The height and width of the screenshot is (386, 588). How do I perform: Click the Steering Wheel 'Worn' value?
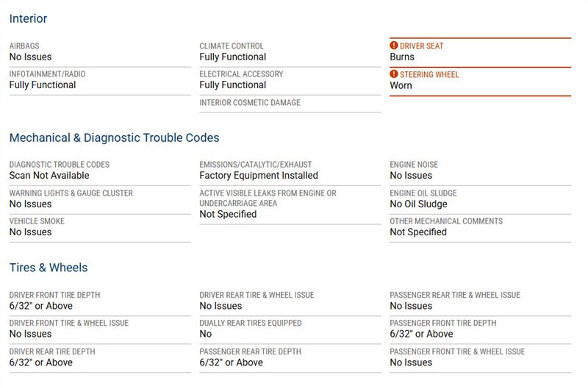[401, 85]
